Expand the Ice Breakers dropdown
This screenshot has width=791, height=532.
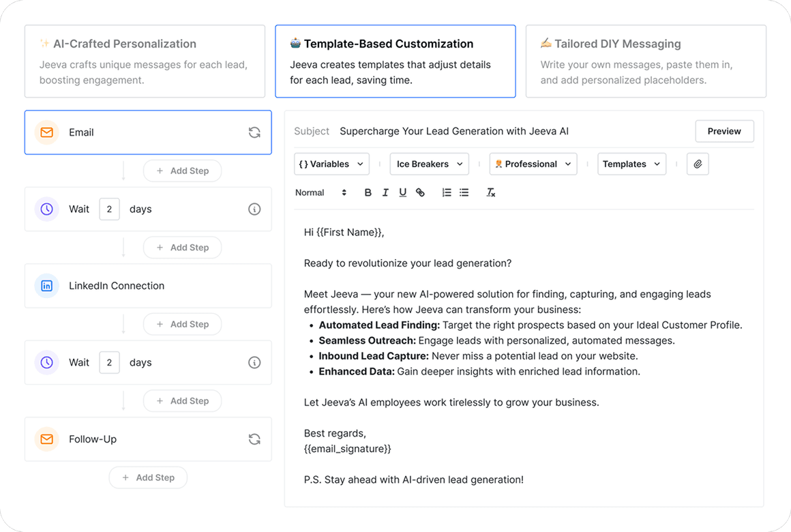click(x=430, y=164)
